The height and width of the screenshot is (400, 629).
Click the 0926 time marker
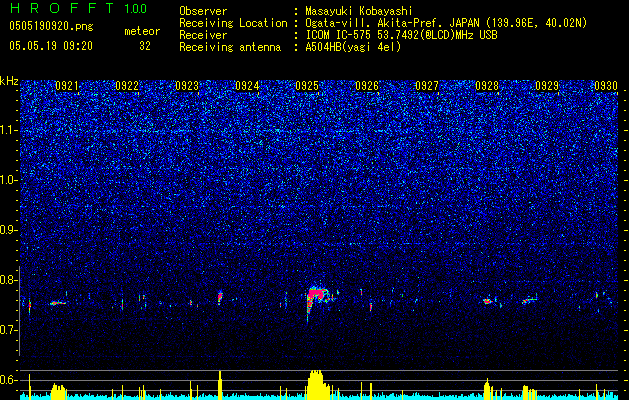pyautogui.click(x=367, y=86)
